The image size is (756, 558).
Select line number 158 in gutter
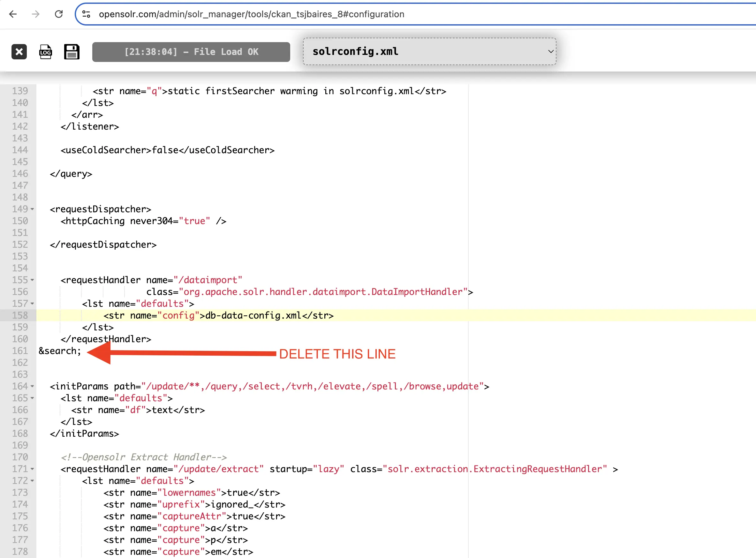click(19, 315)
